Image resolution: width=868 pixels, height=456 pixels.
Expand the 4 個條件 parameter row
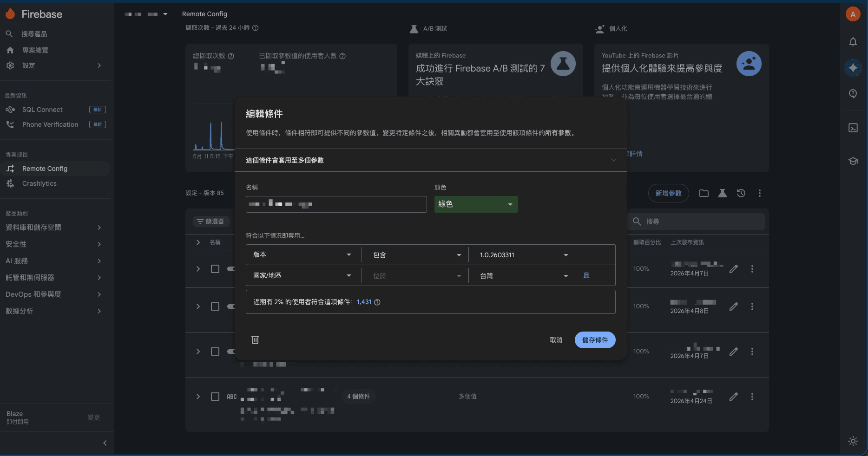[198, 397]
